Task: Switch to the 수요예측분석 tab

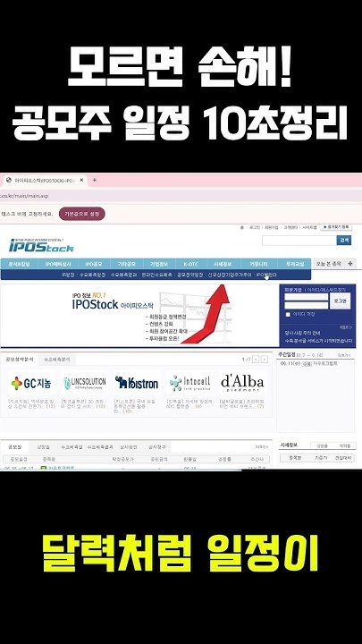Action: click(56, 359)
